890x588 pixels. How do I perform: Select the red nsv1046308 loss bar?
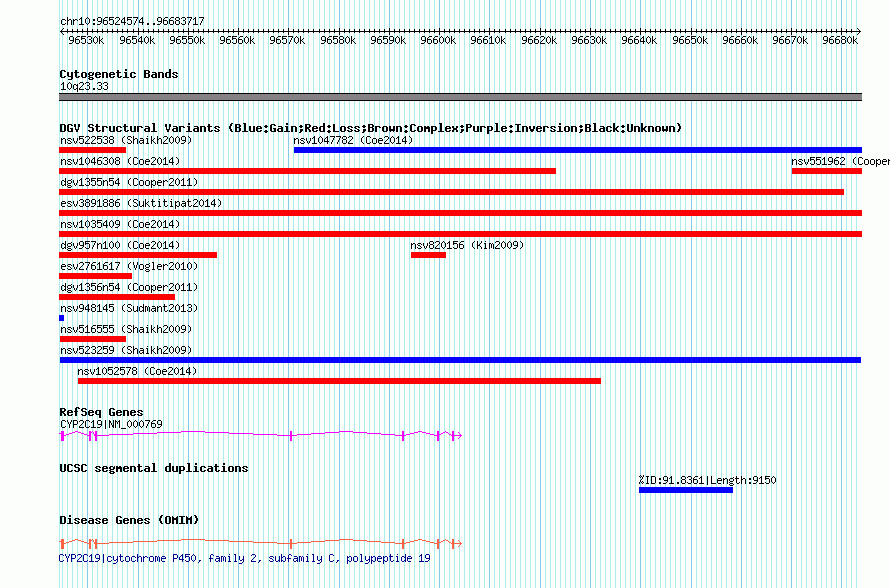(x=308, y=171)
